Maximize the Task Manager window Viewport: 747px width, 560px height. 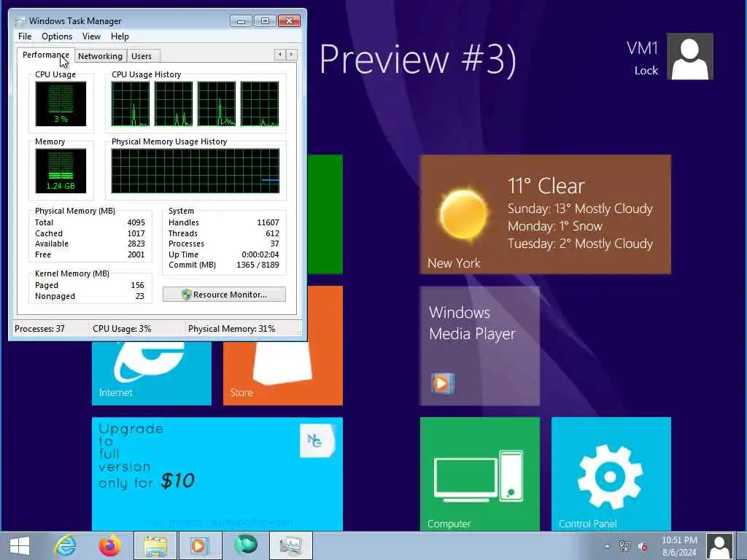tap(265, 20)
